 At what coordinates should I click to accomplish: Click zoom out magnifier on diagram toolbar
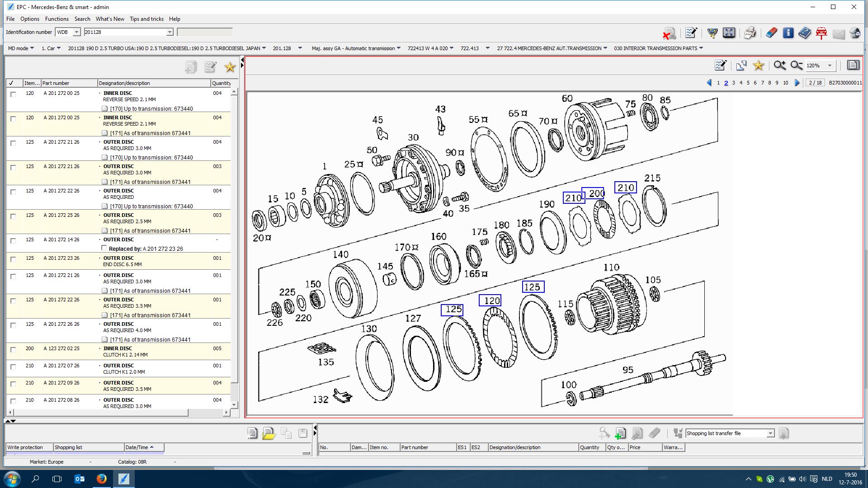797,66
